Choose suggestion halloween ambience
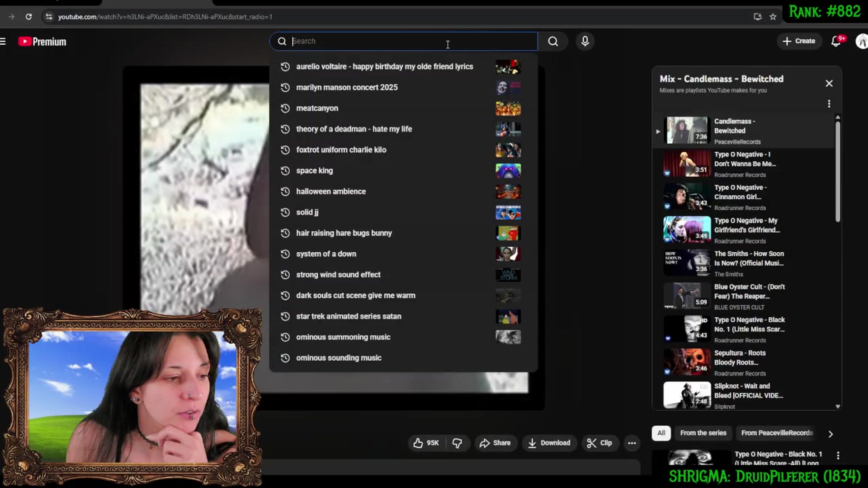868x488 pixels. pos(403,191)
